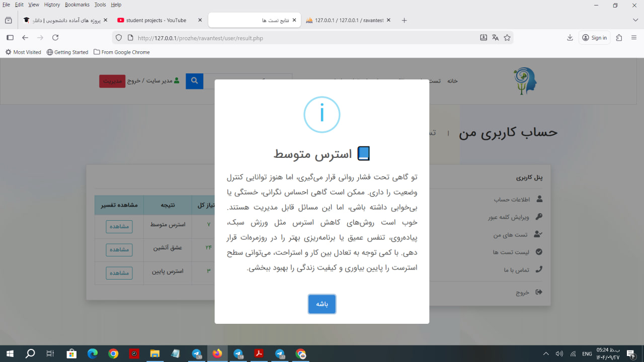
Task: Click the site brain logo
Action: tap(525, 81)
